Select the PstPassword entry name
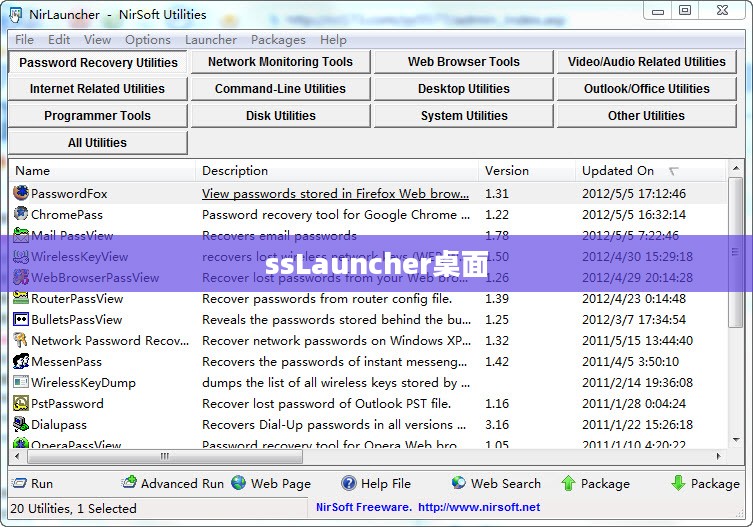 pyautogui.click(x=67, y=404)
